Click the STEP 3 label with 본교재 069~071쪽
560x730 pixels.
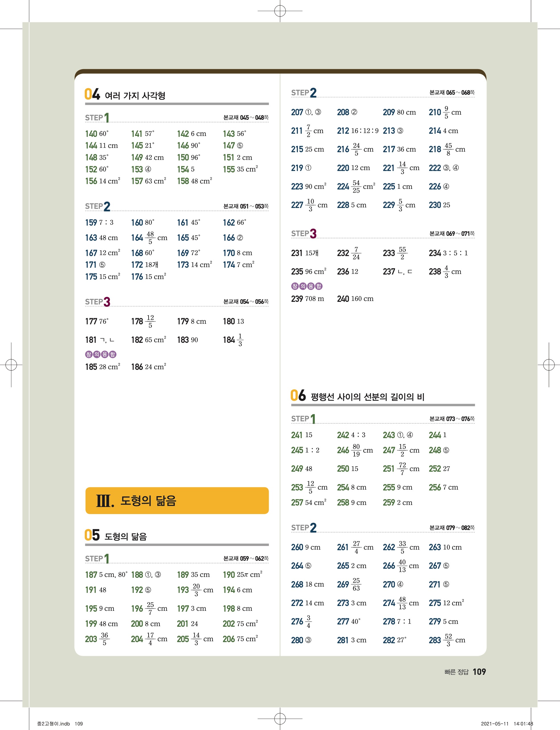(304, 234)
